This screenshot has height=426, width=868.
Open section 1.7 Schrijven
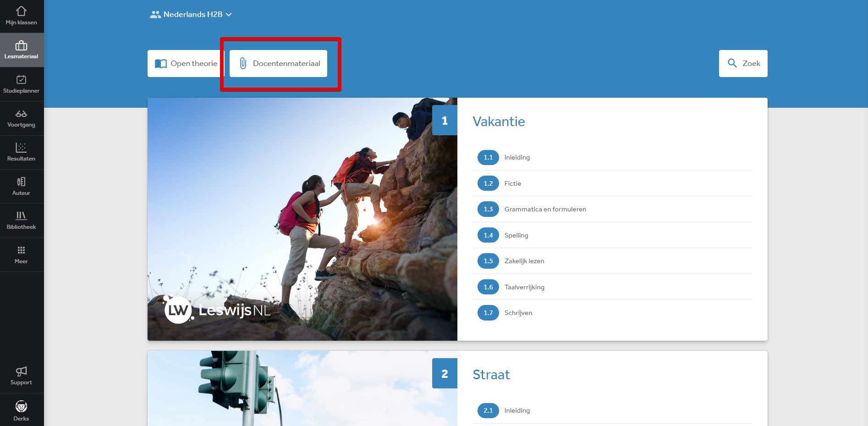click(612, 313)
